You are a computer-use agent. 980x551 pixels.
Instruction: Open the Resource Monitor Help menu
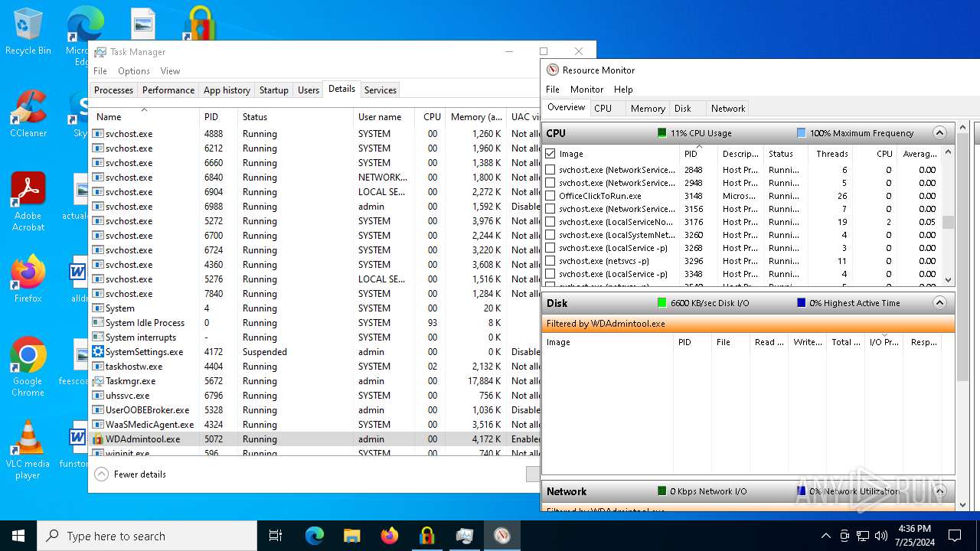click(x=623, y=90)
